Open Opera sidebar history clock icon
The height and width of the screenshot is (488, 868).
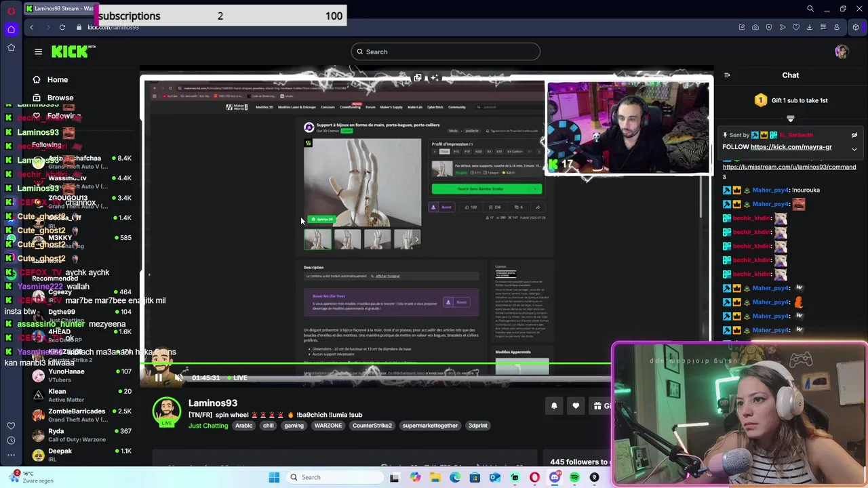coord(11,441)
